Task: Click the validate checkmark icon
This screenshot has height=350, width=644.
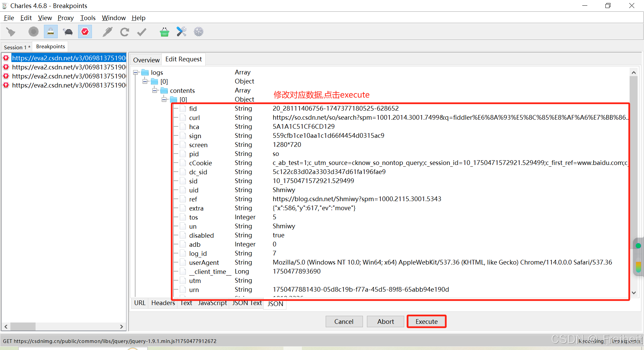Action: (142, 32)
